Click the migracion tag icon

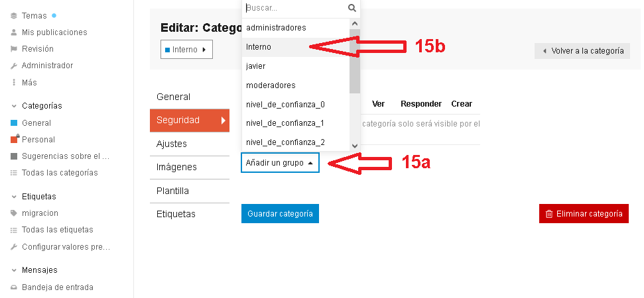(x=14, y=213)
